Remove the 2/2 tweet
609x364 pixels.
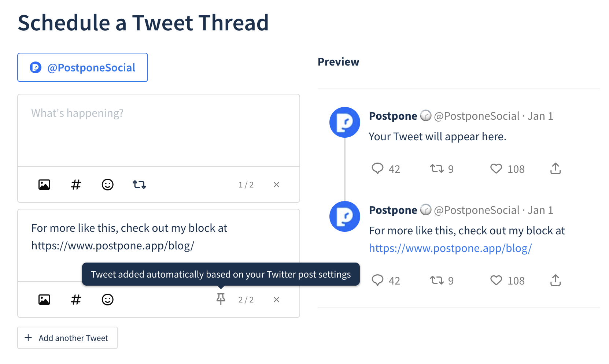coord(276,300)
